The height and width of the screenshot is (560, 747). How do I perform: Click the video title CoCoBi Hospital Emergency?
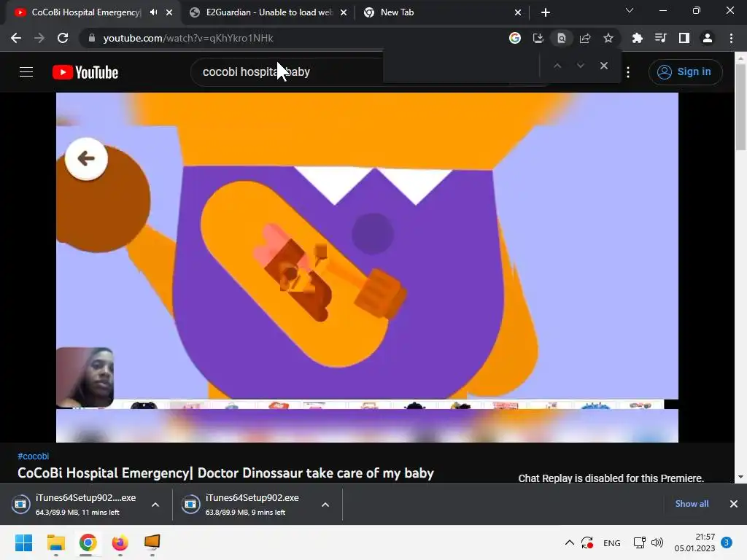226,472
